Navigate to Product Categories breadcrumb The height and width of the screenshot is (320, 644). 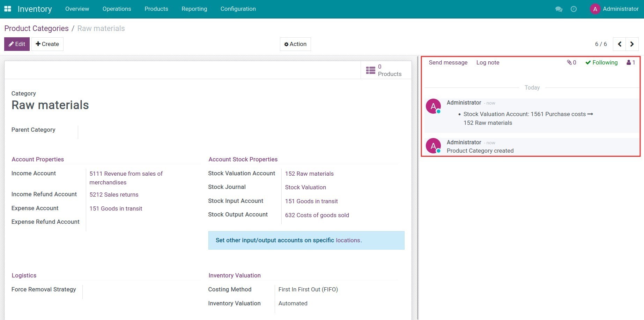36,29
